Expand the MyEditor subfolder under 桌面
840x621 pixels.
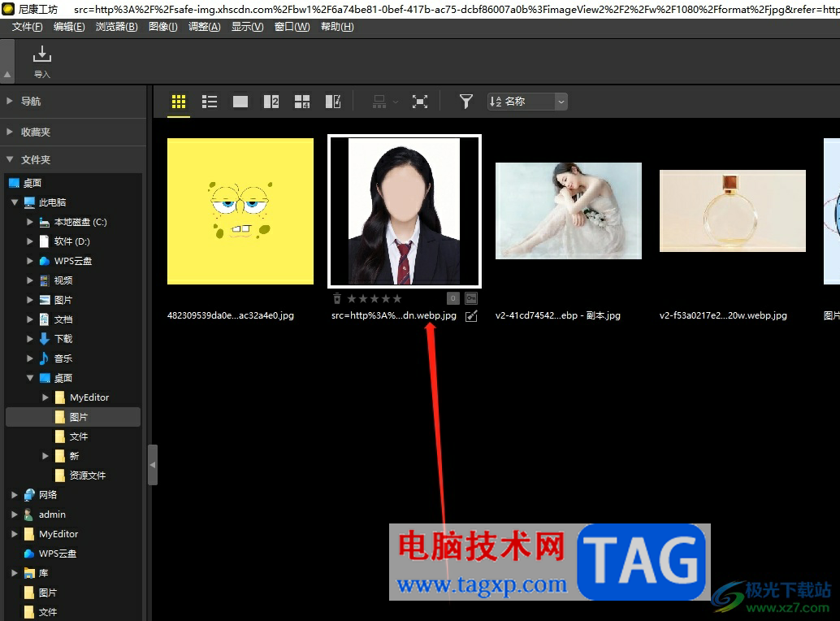45,397
